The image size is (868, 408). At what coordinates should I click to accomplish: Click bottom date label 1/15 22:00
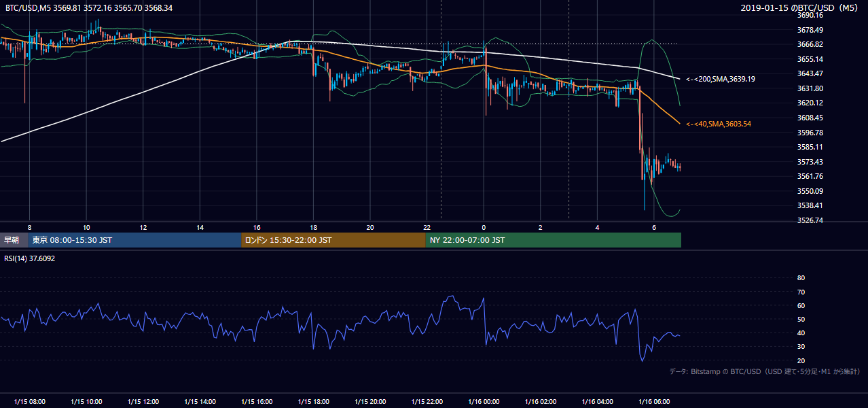pyautogui.click(x=427, y=401)
